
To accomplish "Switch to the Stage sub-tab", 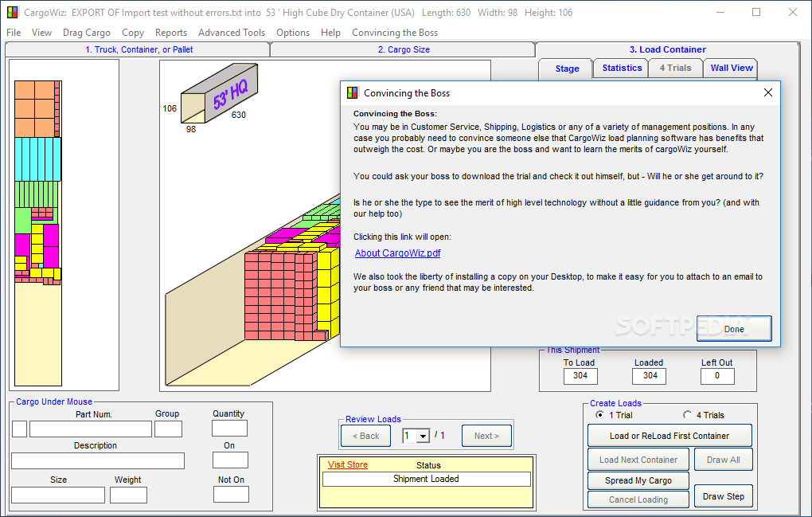I will (567, 69).
